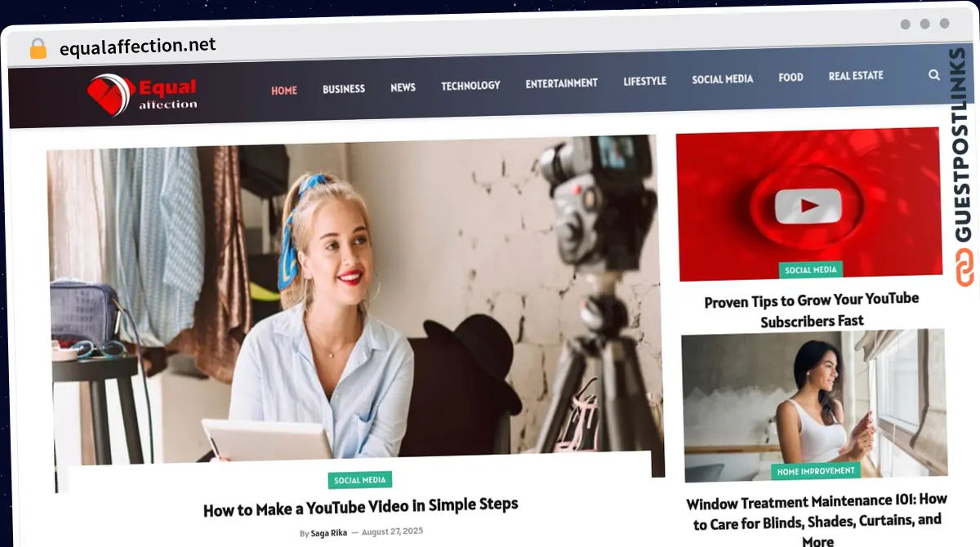Open Window Treatment Maintenance 101 article

coord(816,511)
